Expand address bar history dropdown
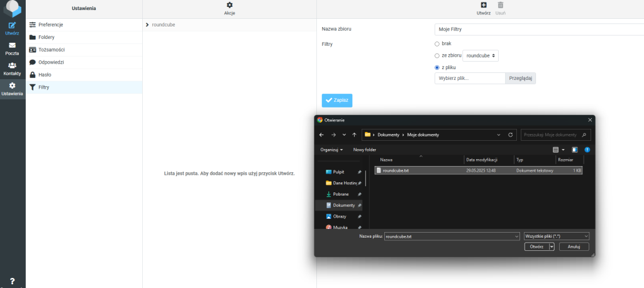 499,135
